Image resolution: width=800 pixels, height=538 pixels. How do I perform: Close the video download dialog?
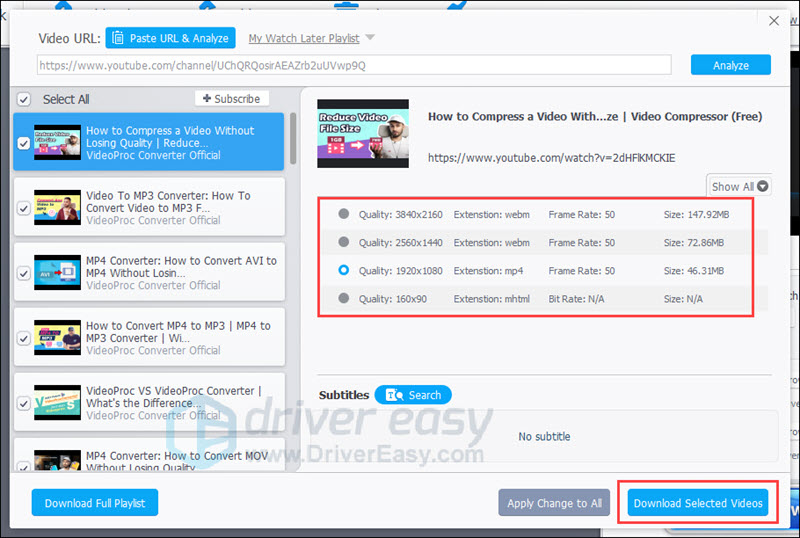(773, 20)
